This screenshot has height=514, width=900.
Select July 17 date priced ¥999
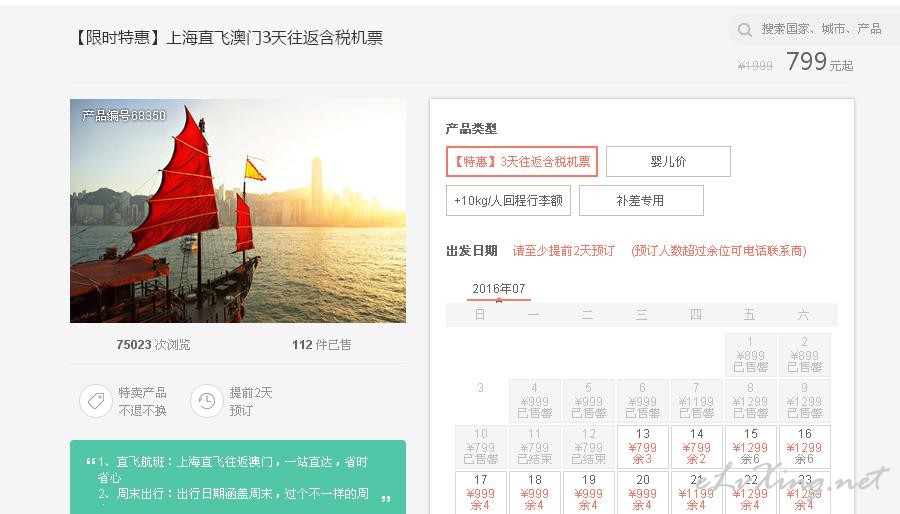click(x=481, y=492)
